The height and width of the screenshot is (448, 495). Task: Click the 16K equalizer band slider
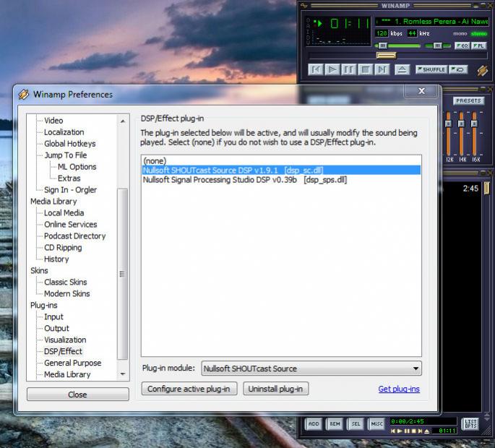point(474,133)
